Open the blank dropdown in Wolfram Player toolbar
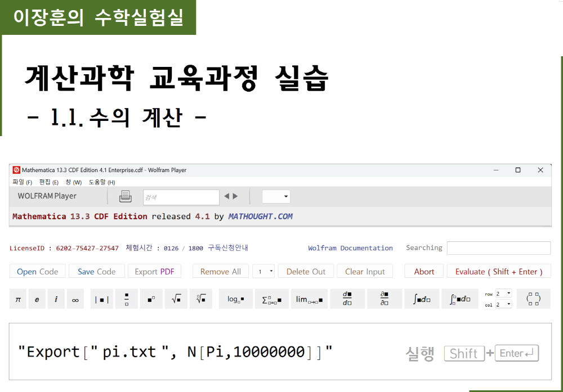The height and width of the screenshot is (392, 563). point(276,196)
